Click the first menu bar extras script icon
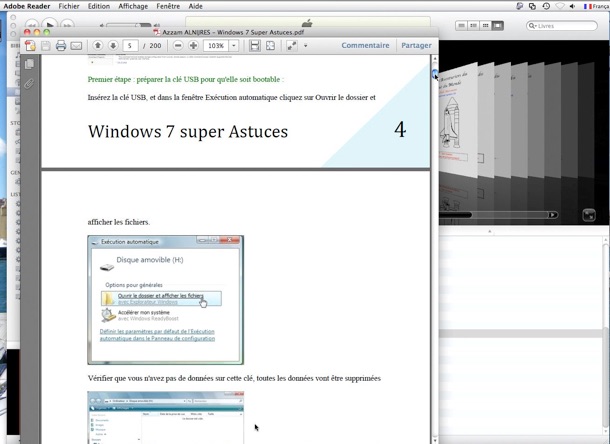This screenshot has height=444, width=610. 520,6
